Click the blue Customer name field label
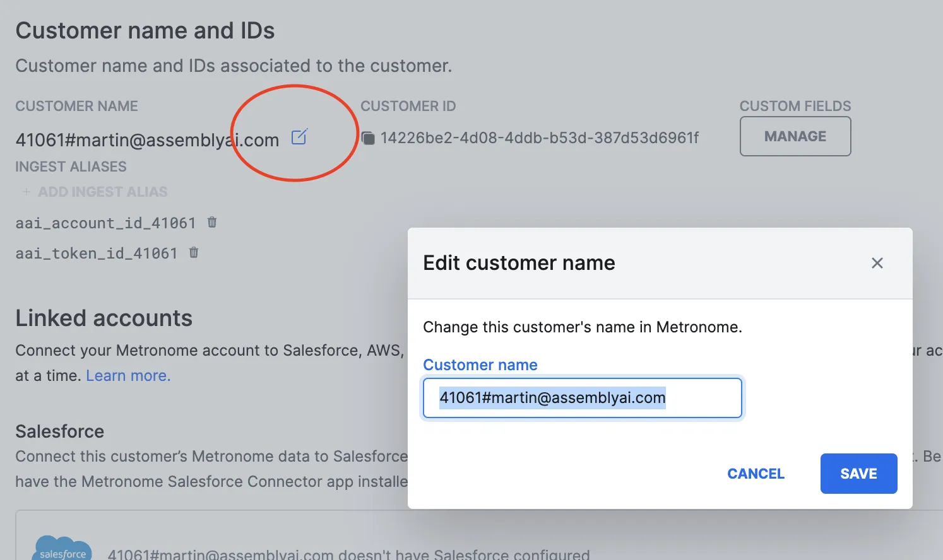Image resolution: width=943 pixels, height=560 pixels. pyautogui.click(x=480, y=365)
